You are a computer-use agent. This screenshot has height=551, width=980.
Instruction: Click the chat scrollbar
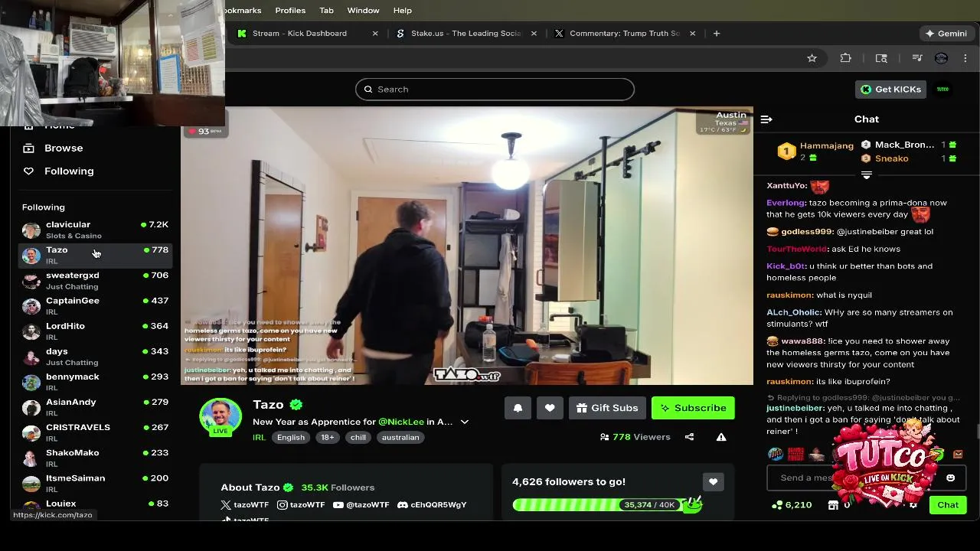pyautogui.click(x=977, y=432)
